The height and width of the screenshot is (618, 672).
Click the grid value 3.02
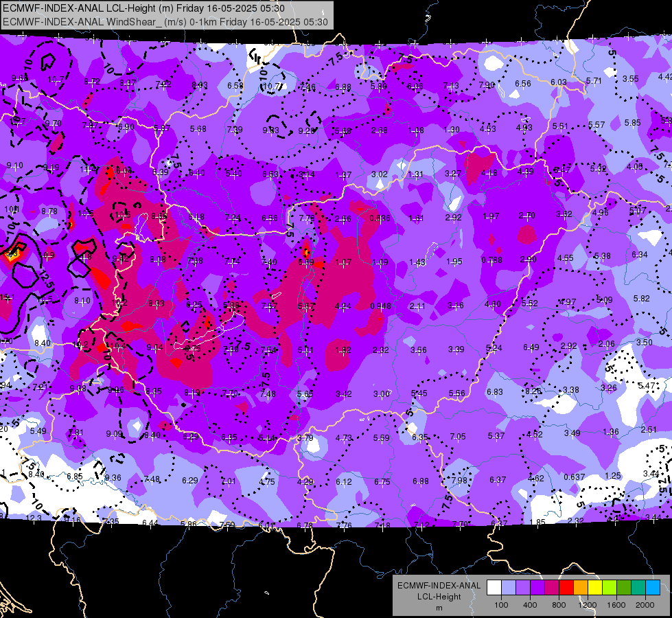[380, 174]
